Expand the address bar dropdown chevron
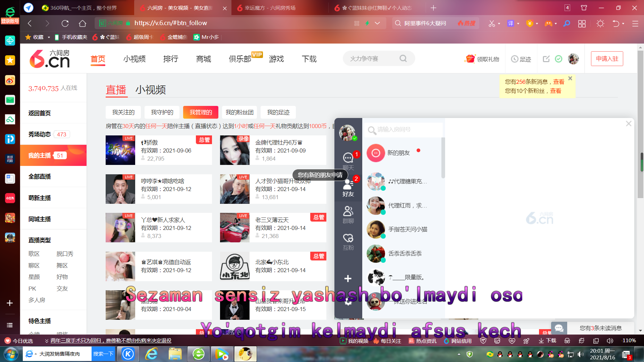The image size is (644, 362). coord(377,23)
